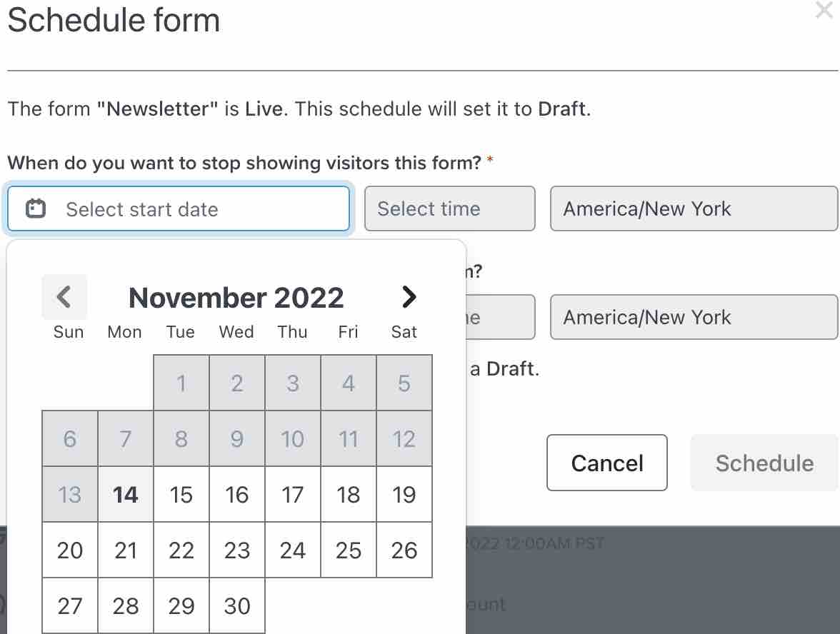Click the calendar icon in the start date field
Screen dimensions: 840x634
tap(34, 208)
